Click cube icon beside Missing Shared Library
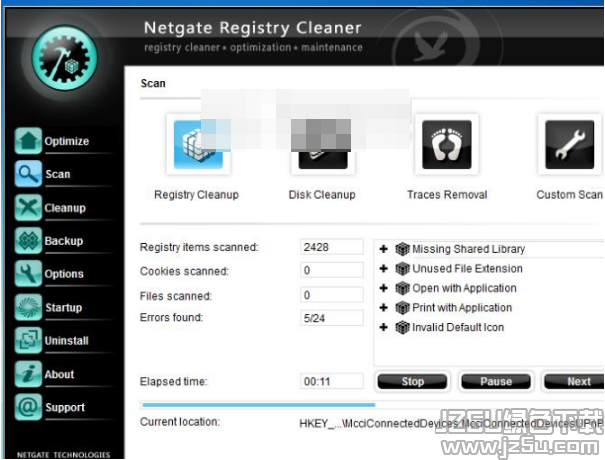 (x=402, y=249)
